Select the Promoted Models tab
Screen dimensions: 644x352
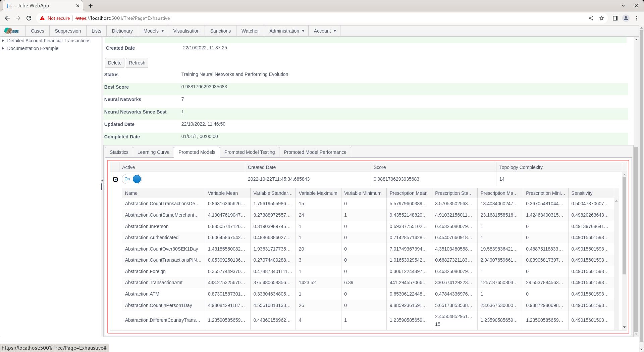coord(197,152)
